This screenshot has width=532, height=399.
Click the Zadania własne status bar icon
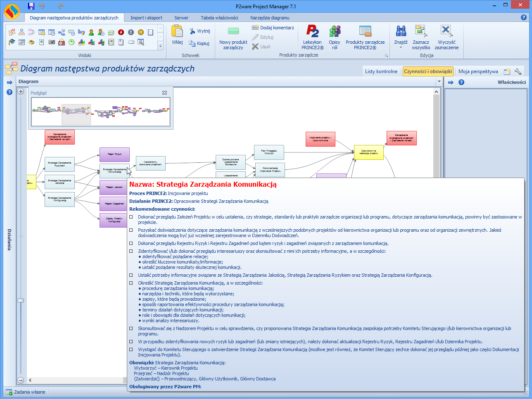point(9,392)
